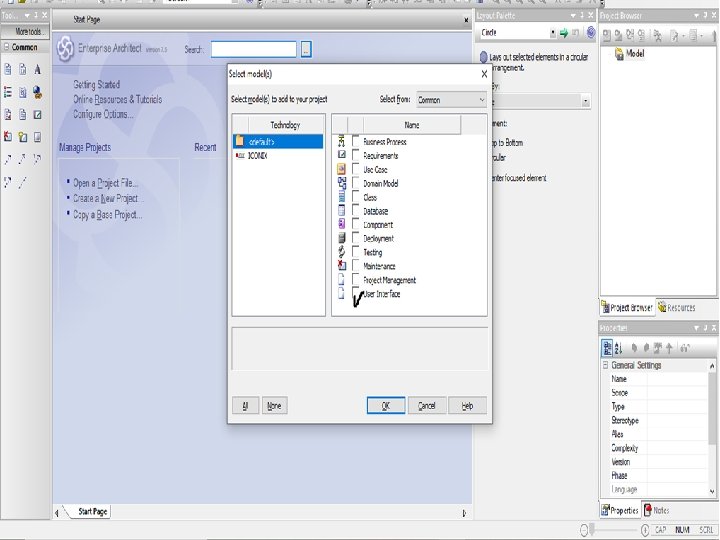
Task: Open the Layout Palette panel menu arrow
Action: click(573, 16)
